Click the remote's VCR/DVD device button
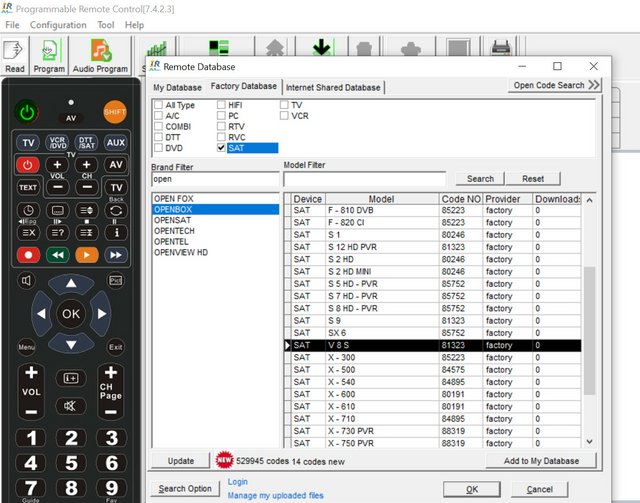The image size is (640, 503). click(57, 142)
